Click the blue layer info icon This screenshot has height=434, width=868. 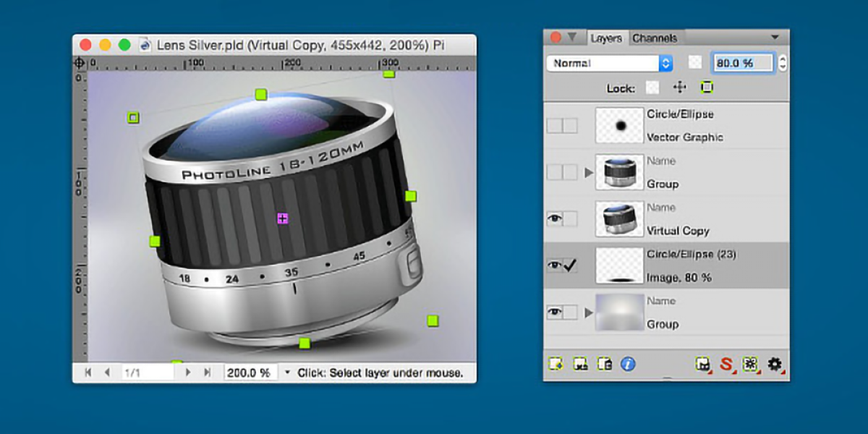(628, 364)
